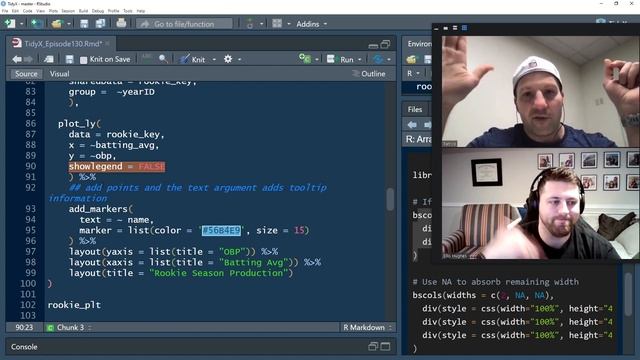Open the R Markdown file type selector
640x360 pixels.
367,328
